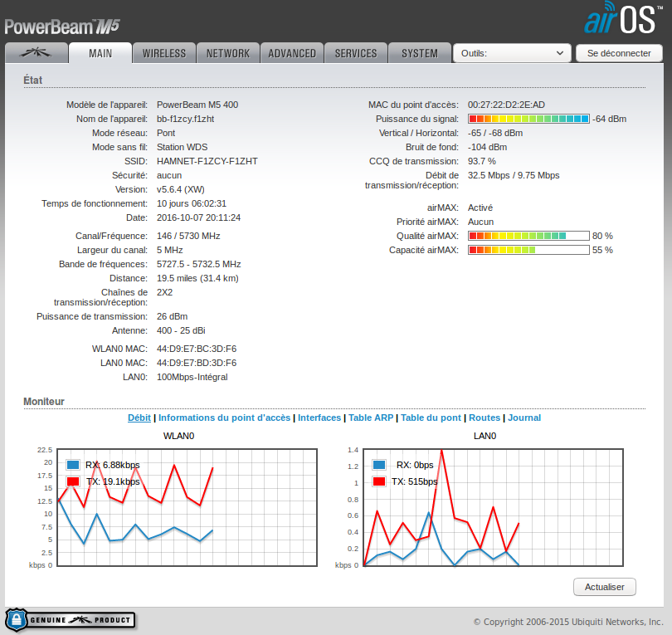
Task: Click wireless mode value Station WDS
Action: tap(183, 147)
